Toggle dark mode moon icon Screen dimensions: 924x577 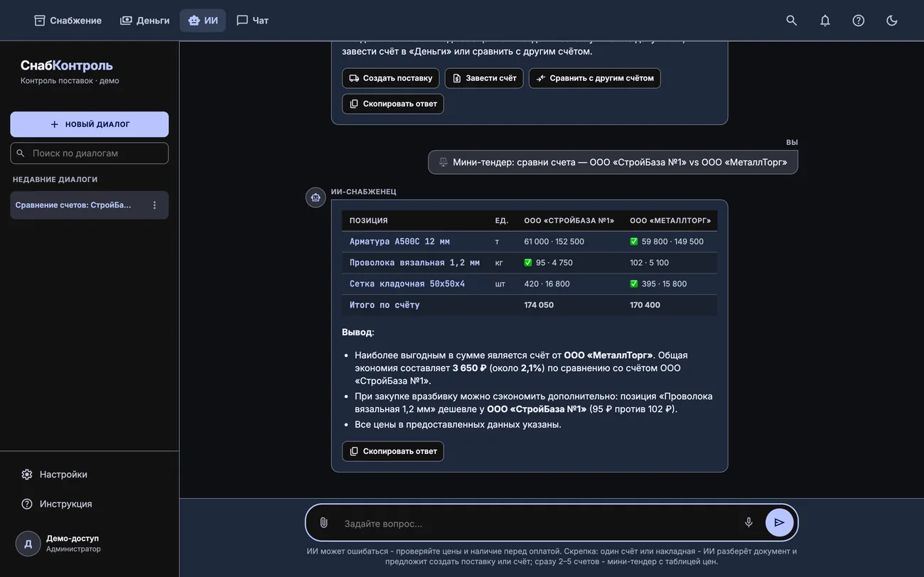(x=891, y=21)
